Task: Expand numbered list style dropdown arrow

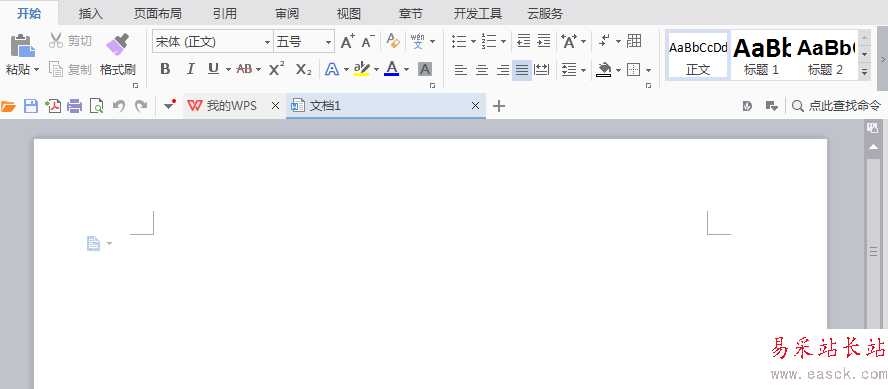Action: click(x=503, y=41)
